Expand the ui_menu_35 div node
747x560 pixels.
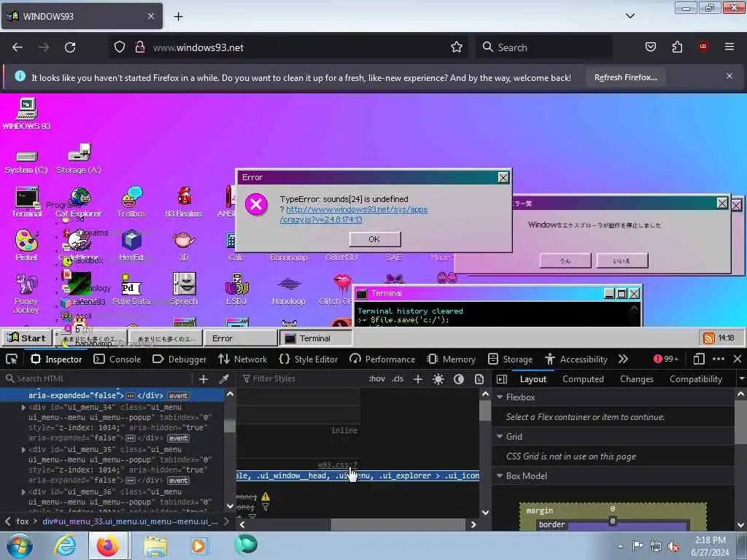(23, 449)
